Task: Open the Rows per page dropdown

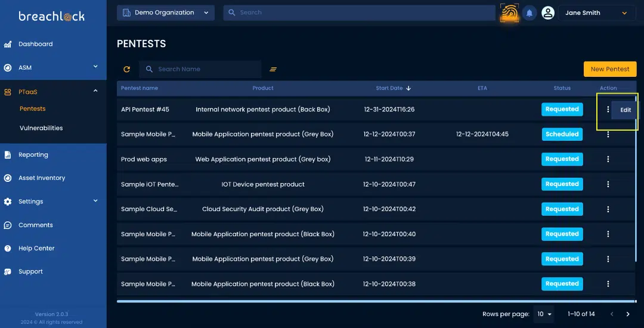Action: [543, 314]
